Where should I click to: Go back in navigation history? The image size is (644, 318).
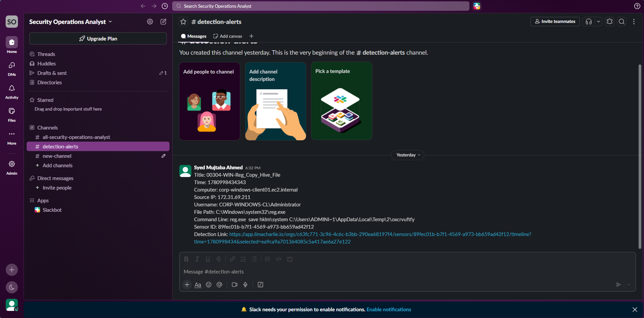point(143,6)
